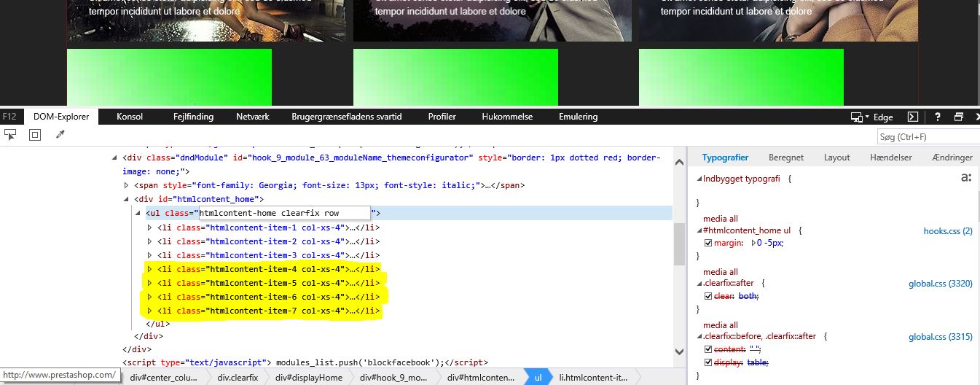Select the script modules_list.push blockfacebook line
This screenshot has width=980, height=385.
[x=305, y=362]
